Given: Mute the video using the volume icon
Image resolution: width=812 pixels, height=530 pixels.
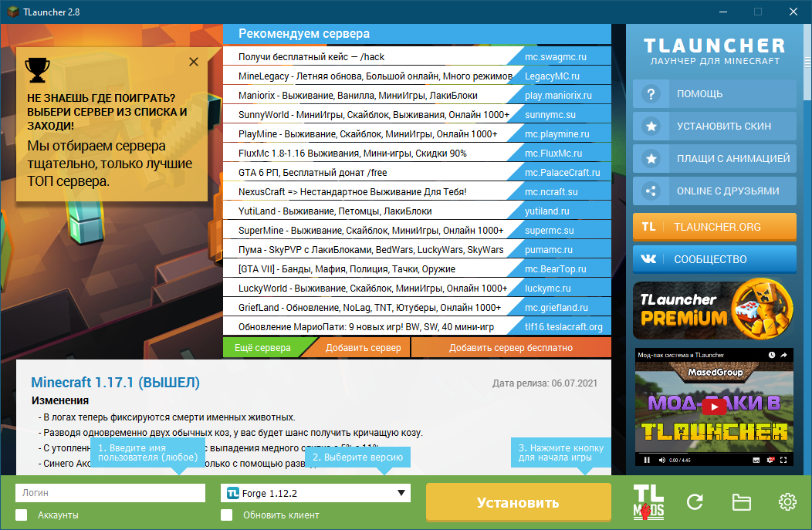Looking at the screenshot, I should coord(661,460).
